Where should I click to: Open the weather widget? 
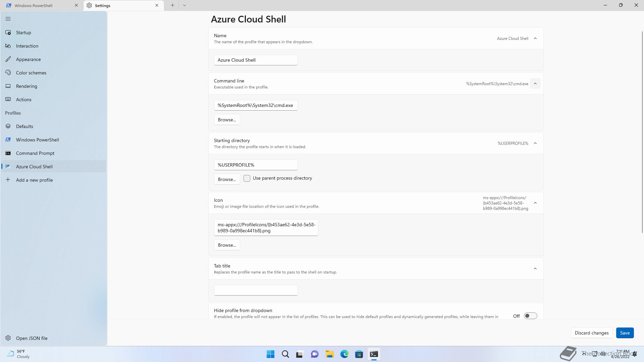pos(18,354)
